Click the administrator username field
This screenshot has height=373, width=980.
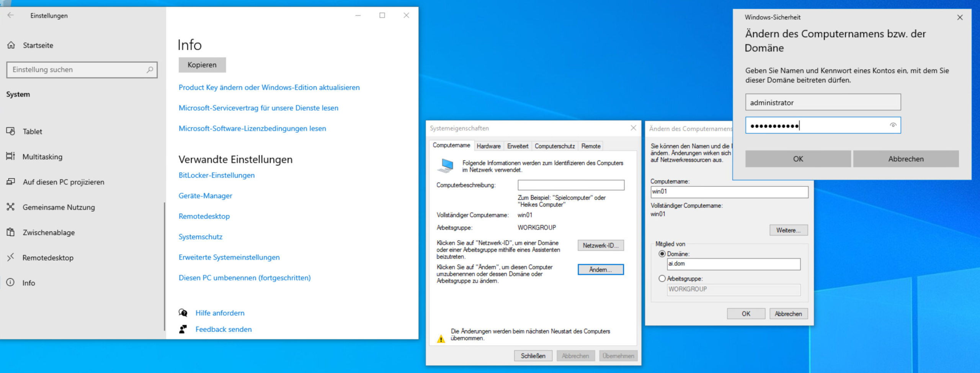[823, 102]
